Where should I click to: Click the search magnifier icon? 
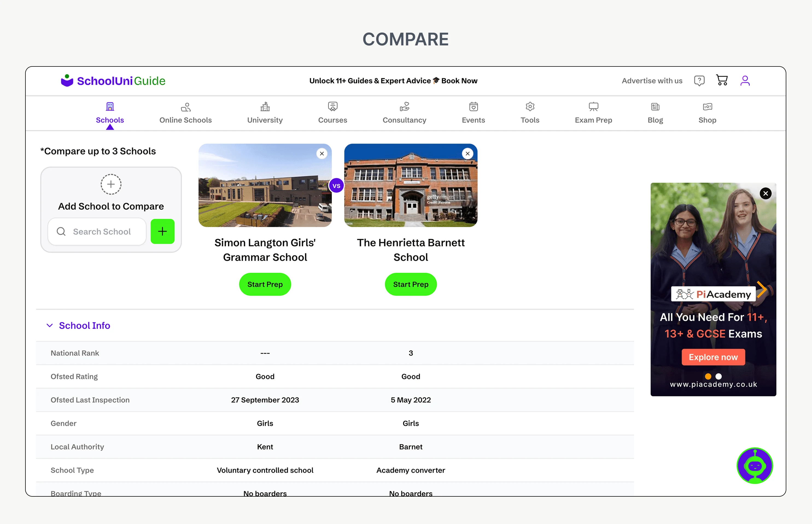coord(61,231)
